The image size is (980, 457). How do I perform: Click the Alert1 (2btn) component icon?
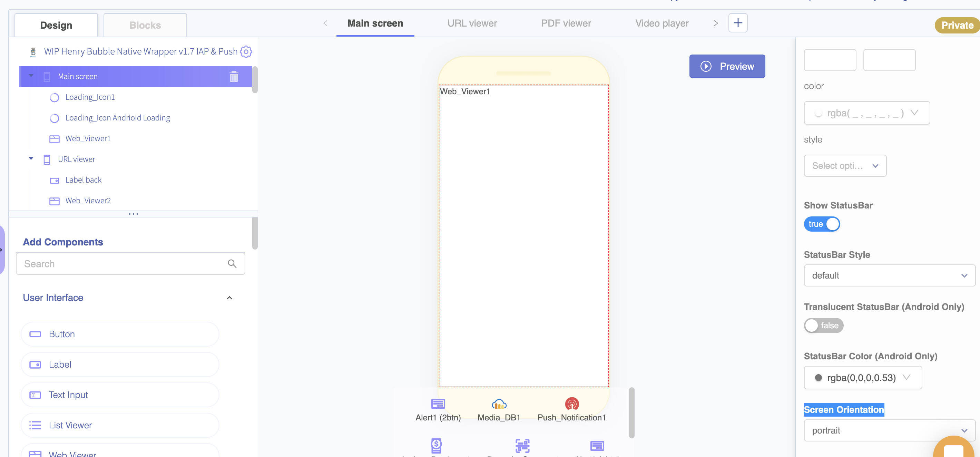438,403
